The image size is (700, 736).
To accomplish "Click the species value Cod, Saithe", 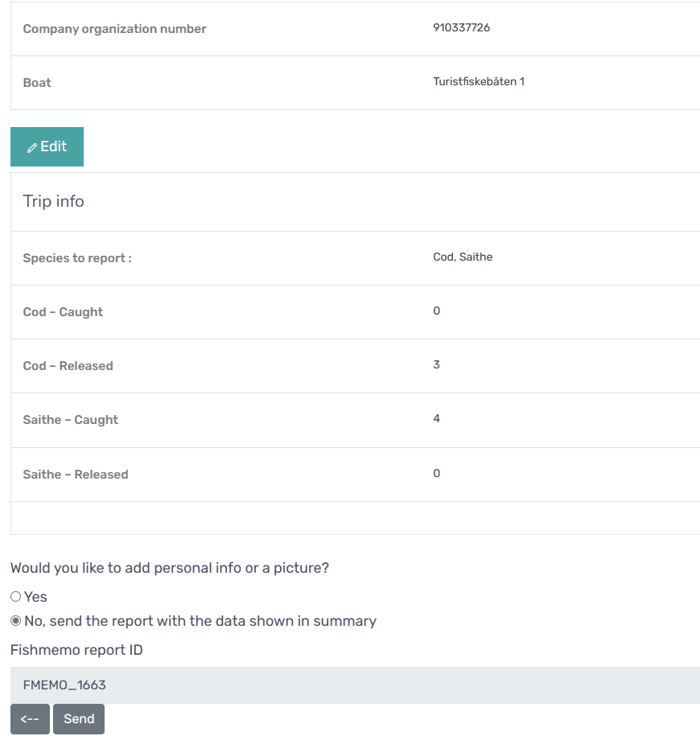I will [463, 257].
